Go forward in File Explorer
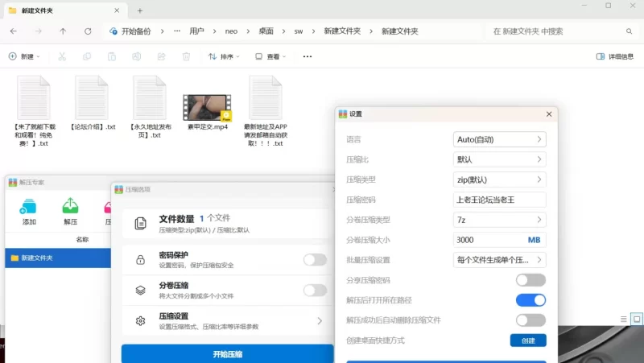This screenshot has height=363, width=644. [38, 31]
